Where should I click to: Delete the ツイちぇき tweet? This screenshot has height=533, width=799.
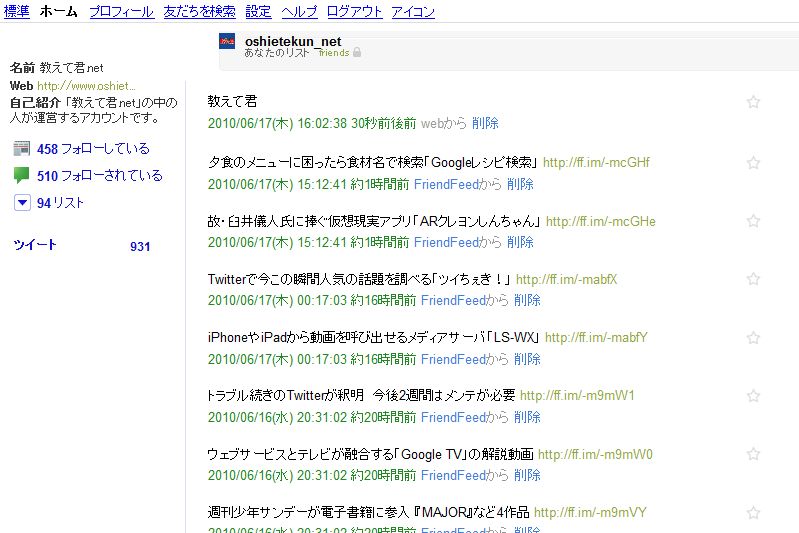click(527, 300)
